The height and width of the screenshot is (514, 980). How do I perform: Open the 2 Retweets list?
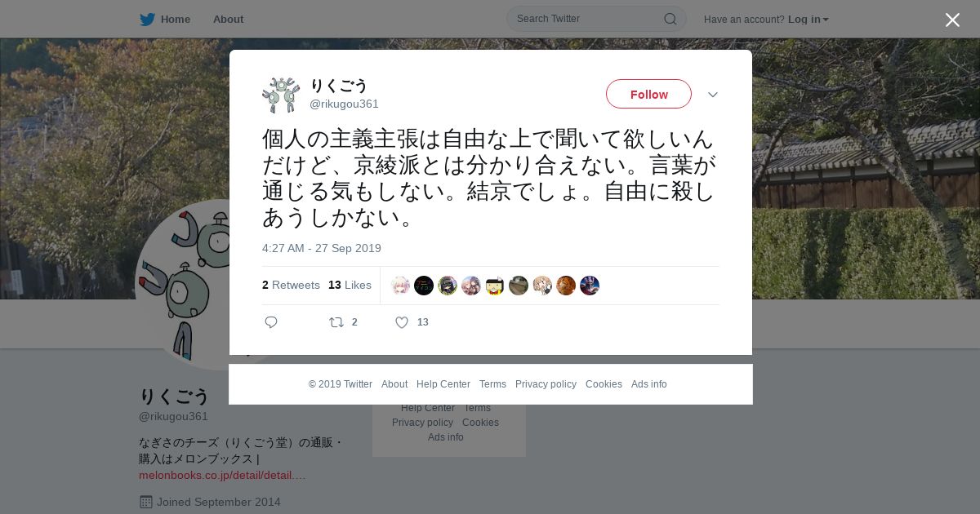[291, 285]
